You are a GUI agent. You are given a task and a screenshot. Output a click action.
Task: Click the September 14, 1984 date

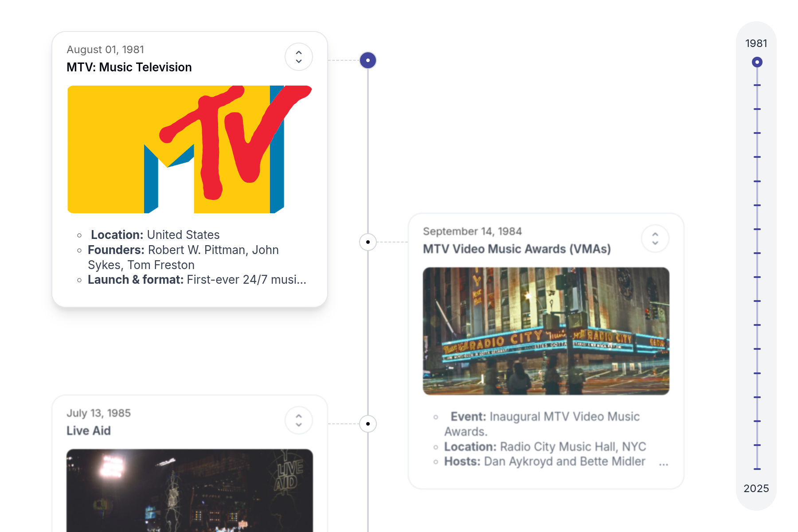[472, 231]
